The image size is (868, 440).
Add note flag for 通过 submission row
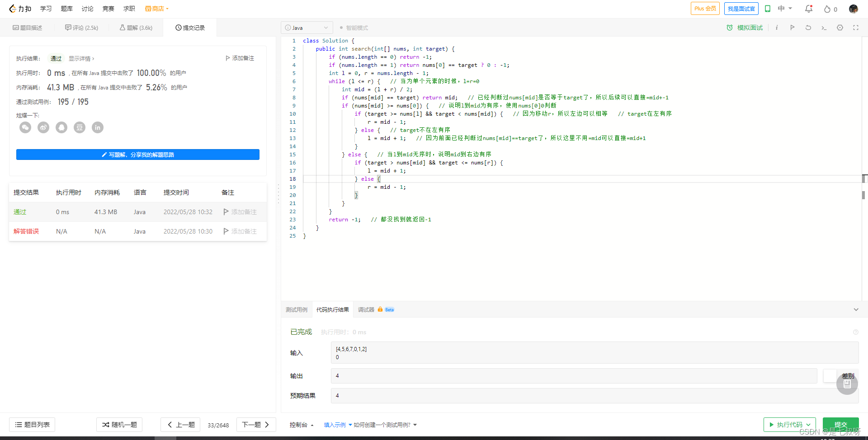[x=240, y=212]
